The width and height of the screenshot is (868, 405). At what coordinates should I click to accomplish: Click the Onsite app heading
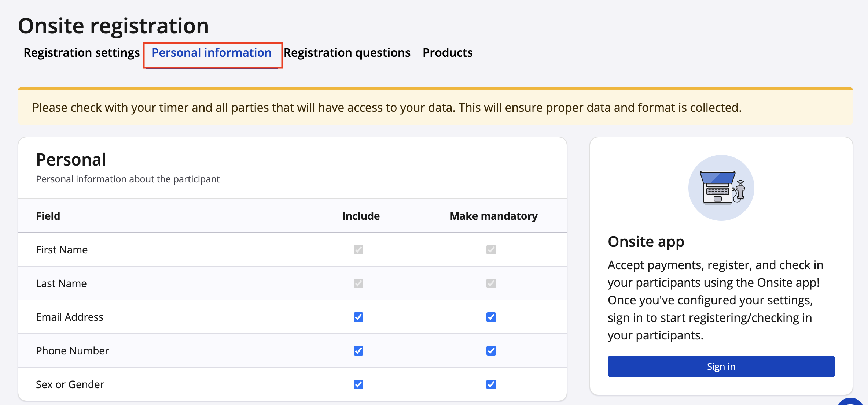(x=646, y=242)
